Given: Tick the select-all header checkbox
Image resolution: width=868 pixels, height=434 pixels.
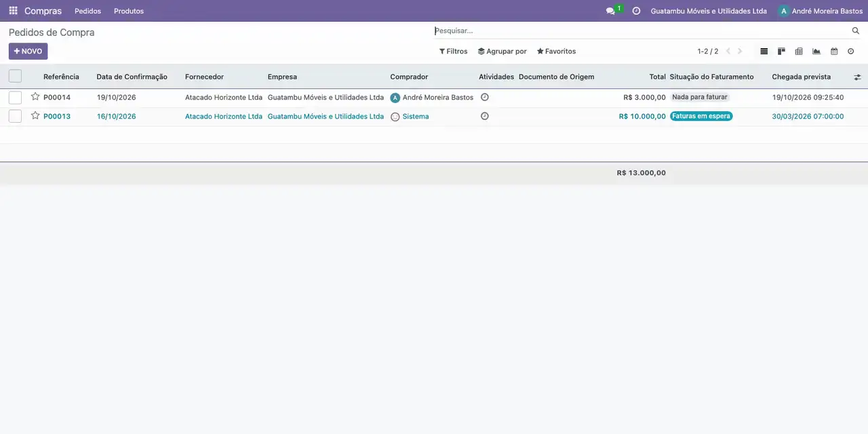Looking at the screenshot, I should click(15, 76).
